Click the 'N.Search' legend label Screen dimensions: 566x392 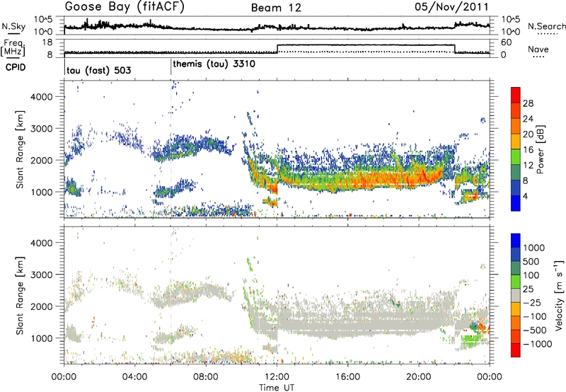tap(546, 26)
